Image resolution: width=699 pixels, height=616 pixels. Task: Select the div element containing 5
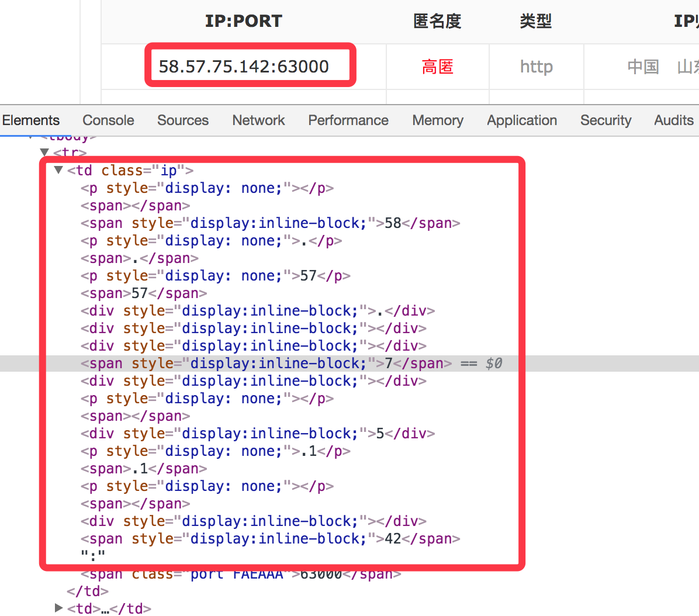(x=257, y=434)
